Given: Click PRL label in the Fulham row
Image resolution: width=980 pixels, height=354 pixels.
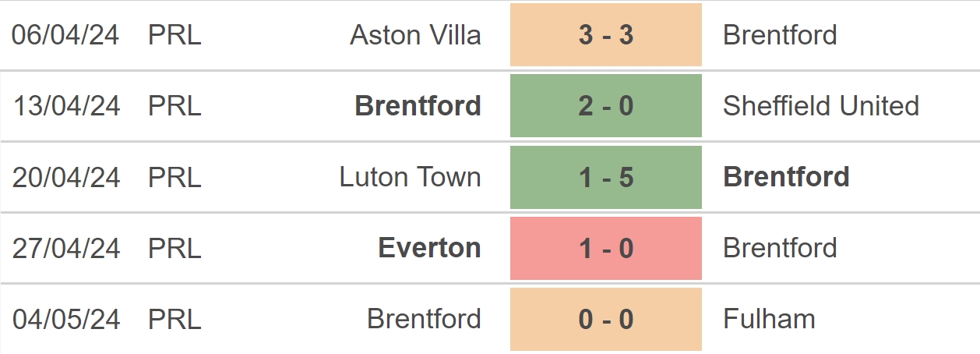Looking at the screenshot, I should pos(174,319).
